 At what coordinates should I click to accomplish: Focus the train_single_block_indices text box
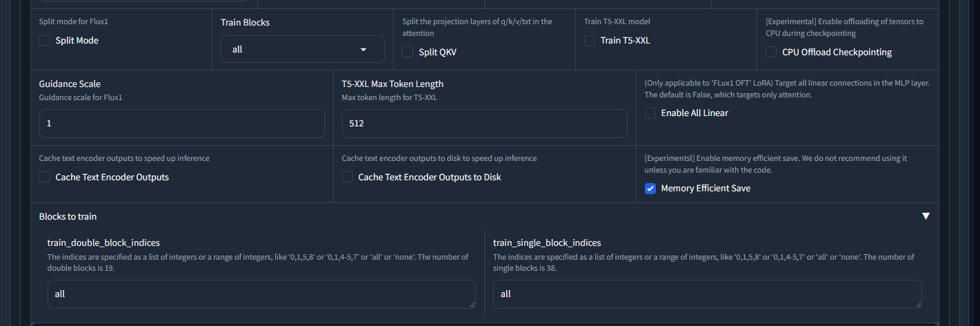tap(707, 294)
